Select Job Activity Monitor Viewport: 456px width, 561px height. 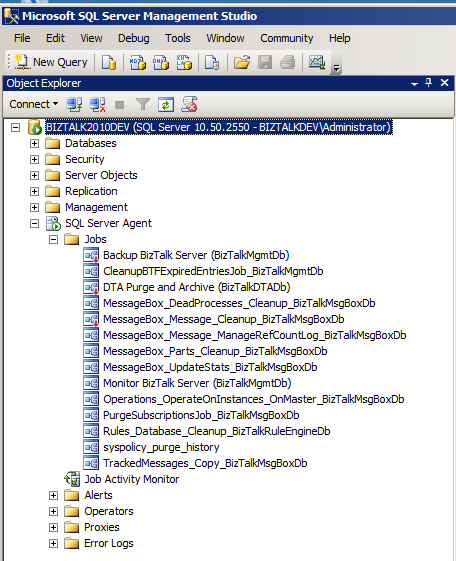132,479
